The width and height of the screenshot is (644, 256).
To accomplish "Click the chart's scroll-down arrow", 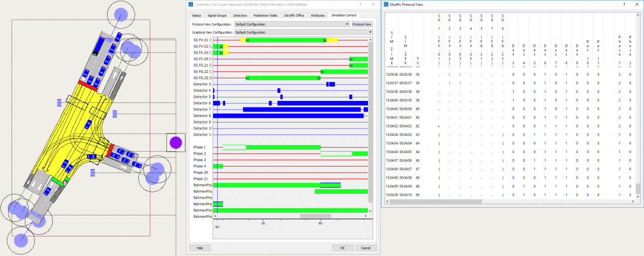I will click(x=371, y=211).
